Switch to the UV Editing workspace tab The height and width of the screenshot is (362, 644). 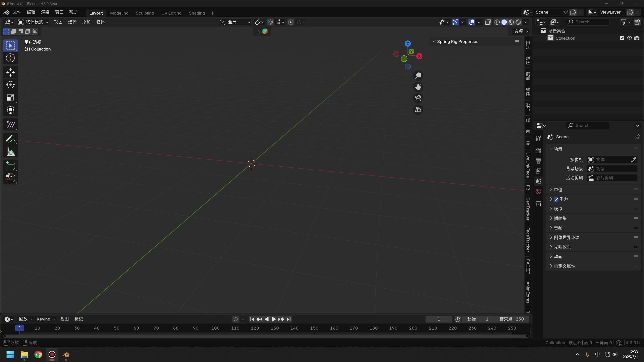click(x=172, y=13)
